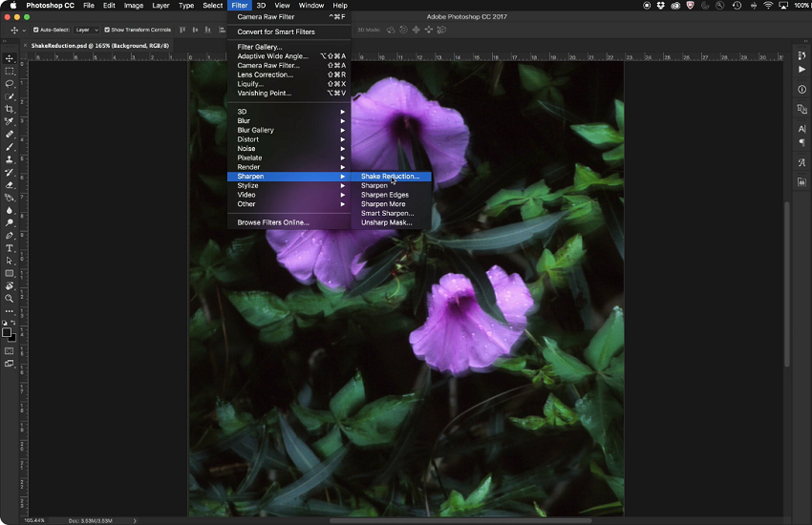Screen dimensions: 812x525
Task: Click the status bar arrow next to Doc size
Action: pos(135,521)
